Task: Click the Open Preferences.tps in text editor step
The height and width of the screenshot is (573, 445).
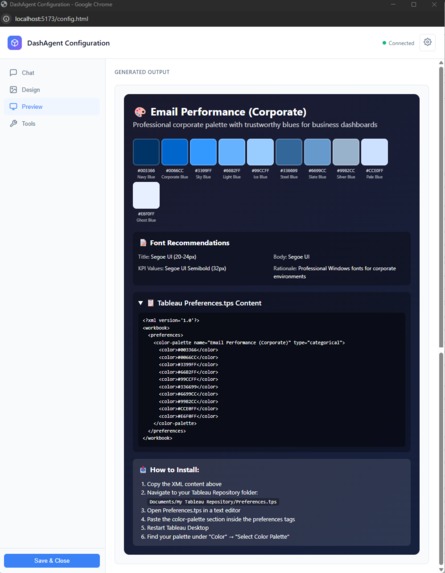Action: coord(191,510)
